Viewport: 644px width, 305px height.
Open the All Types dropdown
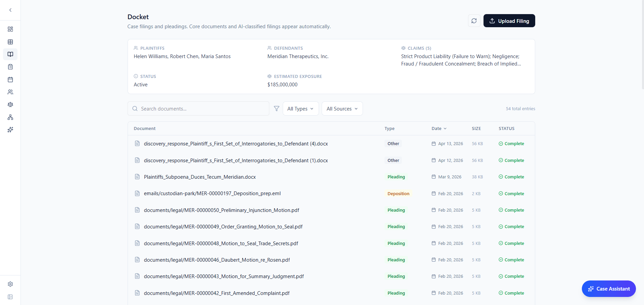(301, 108)
